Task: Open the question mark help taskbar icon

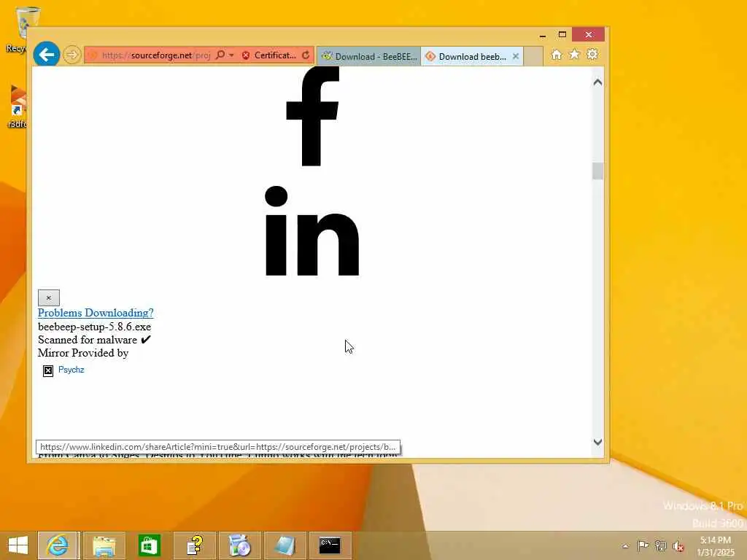Action: coord(194,545)
